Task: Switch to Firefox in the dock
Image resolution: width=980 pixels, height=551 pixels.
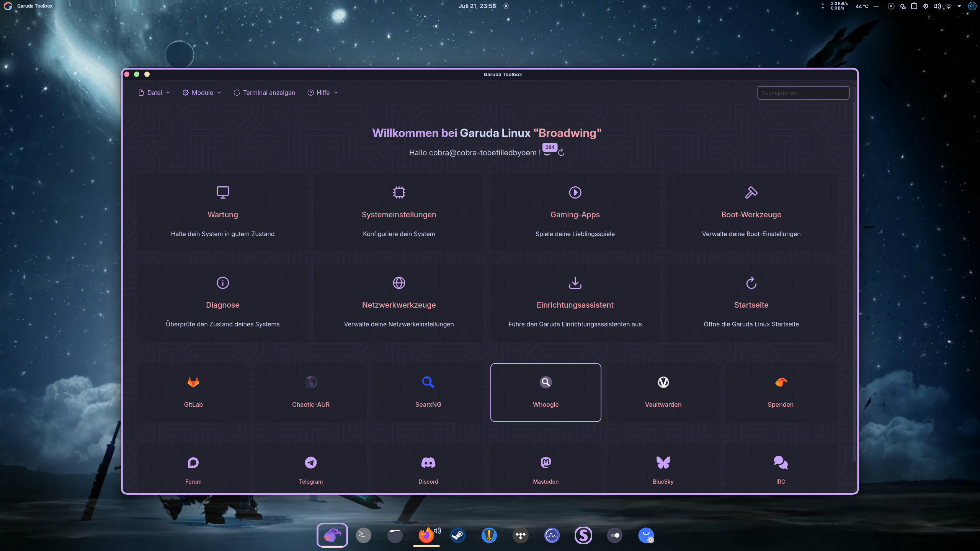Action: click(426, 535)
